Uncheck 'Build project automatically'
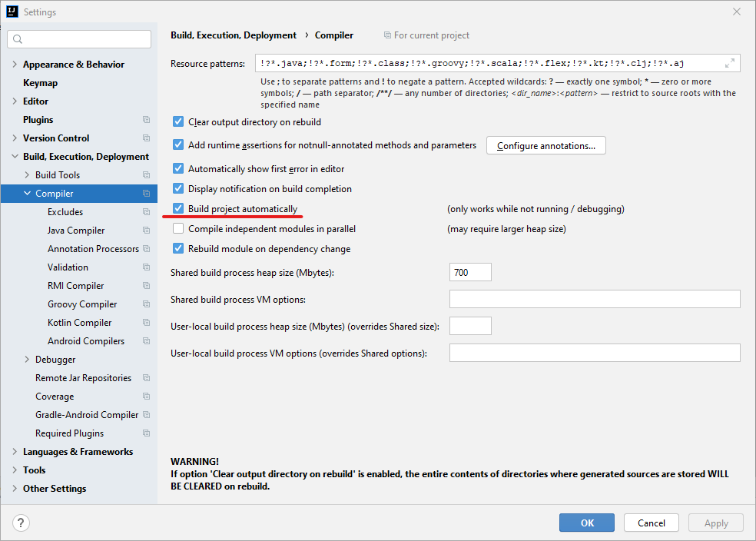Image resolution: width=756 pixels, height=541 pixels. [178, 208]
